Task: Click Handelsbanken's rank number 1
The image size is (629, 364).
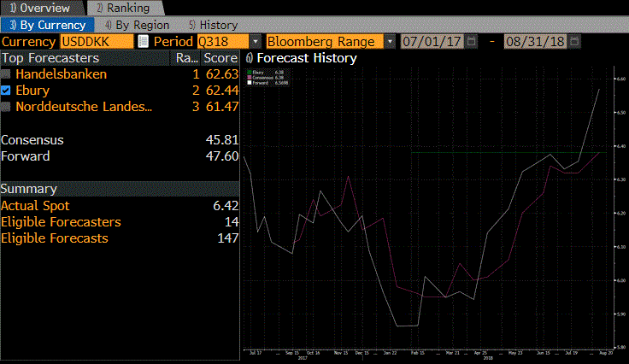Action: click(196, 74)
